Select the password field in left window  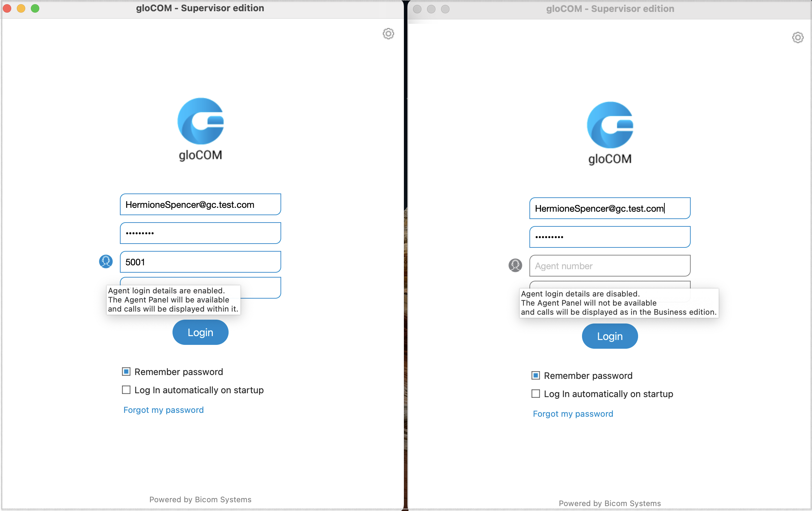[200, 232]
